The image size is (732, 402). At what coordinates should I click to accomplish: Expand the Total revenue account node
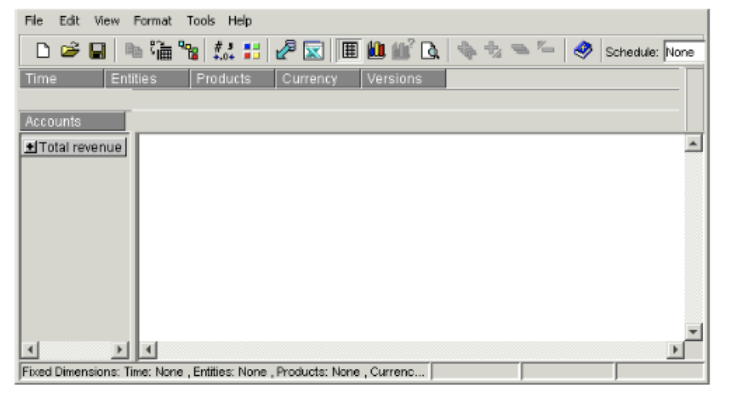tap(30, 147)
